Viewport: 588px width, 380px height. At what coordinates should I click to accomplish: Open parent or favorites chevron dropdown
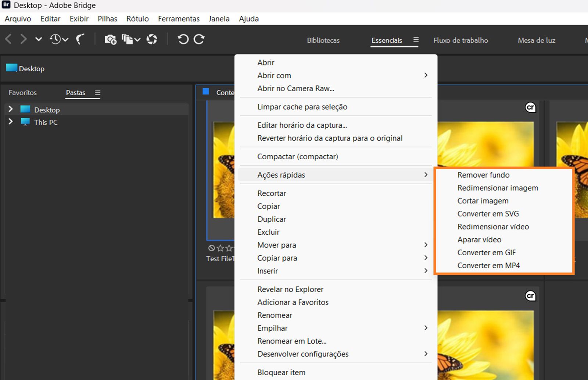(x=38, y=39)
